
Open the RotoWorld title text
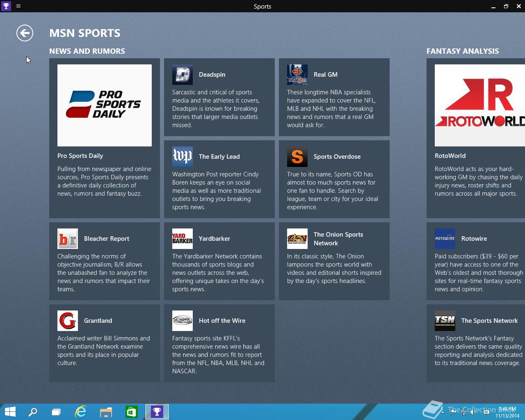coord(450,156)
